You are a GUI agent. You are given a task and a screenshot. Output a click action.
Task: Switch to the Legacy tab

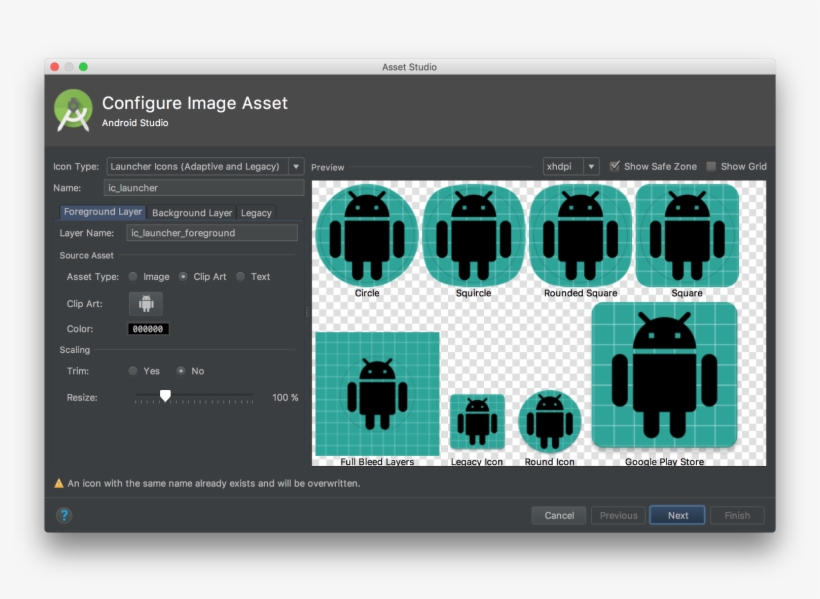point(256,213)
